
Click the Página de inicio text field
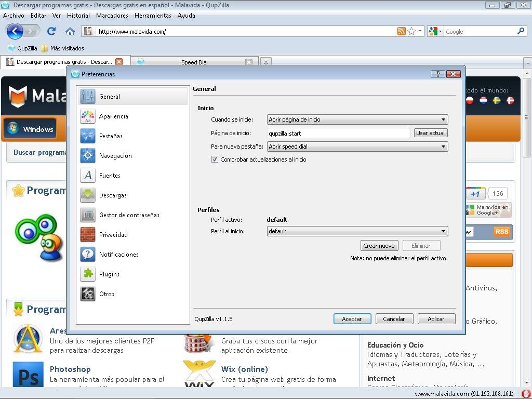click(339, 134)
